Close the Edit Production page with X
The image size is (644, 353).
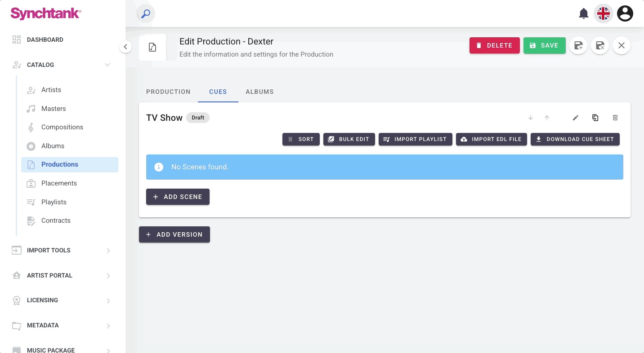click(x=621, y=45)
